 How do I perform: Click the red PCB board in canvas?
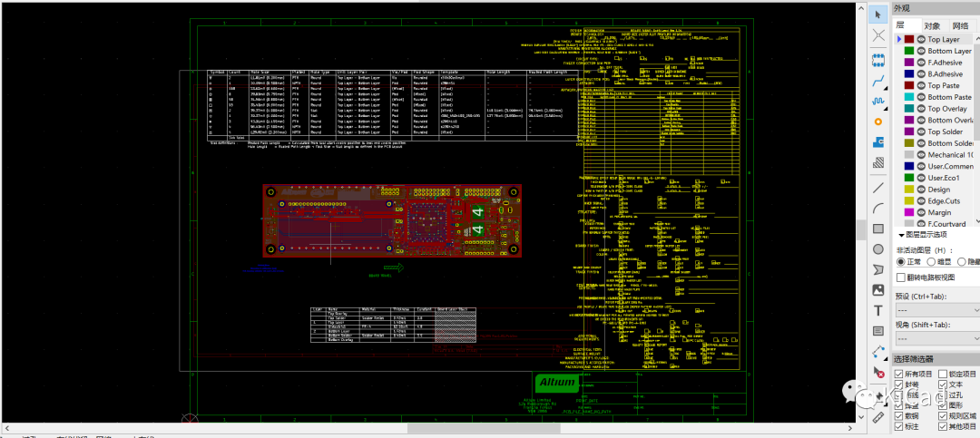point(392,220)
